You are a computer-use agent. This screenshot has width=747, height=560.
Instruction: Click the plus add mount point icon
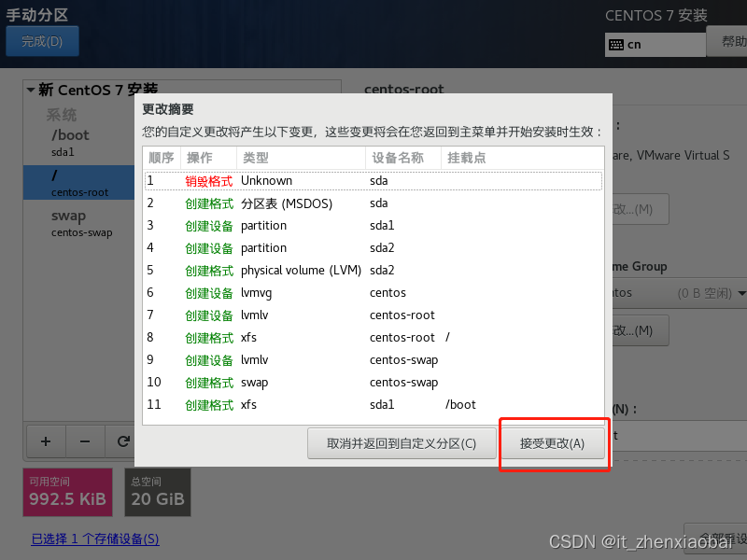(46, 441)
